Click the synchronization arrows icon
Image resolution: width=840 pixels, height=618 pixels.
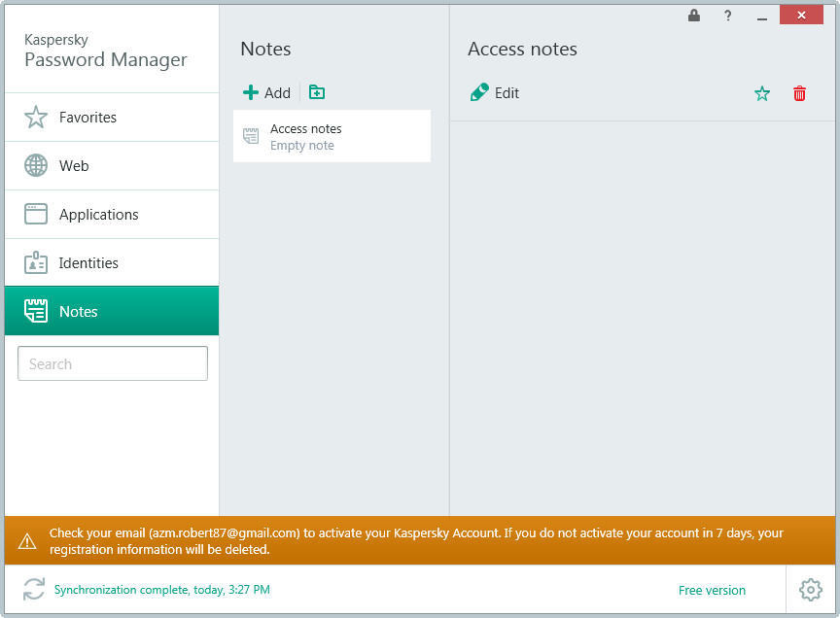click(x=34, y=590)
